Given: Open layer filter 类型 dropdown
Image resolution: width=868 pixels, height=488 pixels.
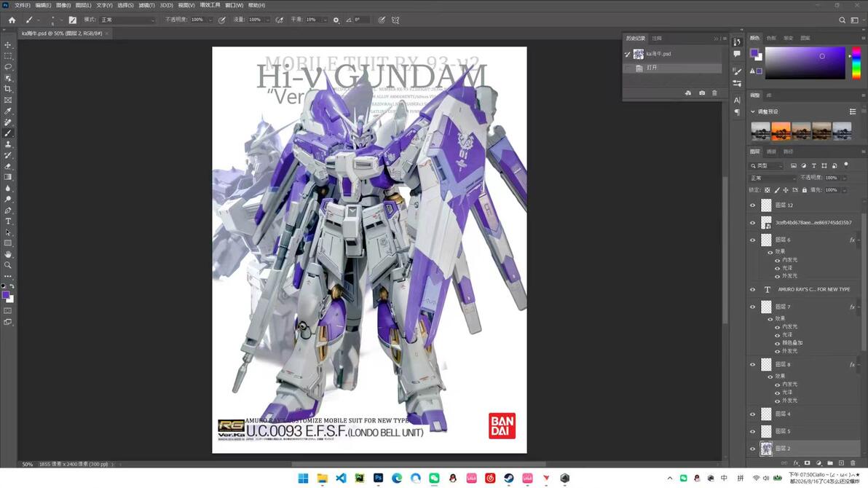Looking at the screenshot, I should (x=767, y=165).
